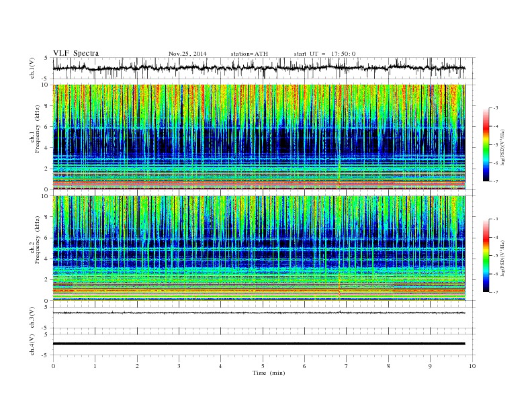Click the "ch.4(V)" waveform axis label
The image size is (532, 411).
(32, 345)
